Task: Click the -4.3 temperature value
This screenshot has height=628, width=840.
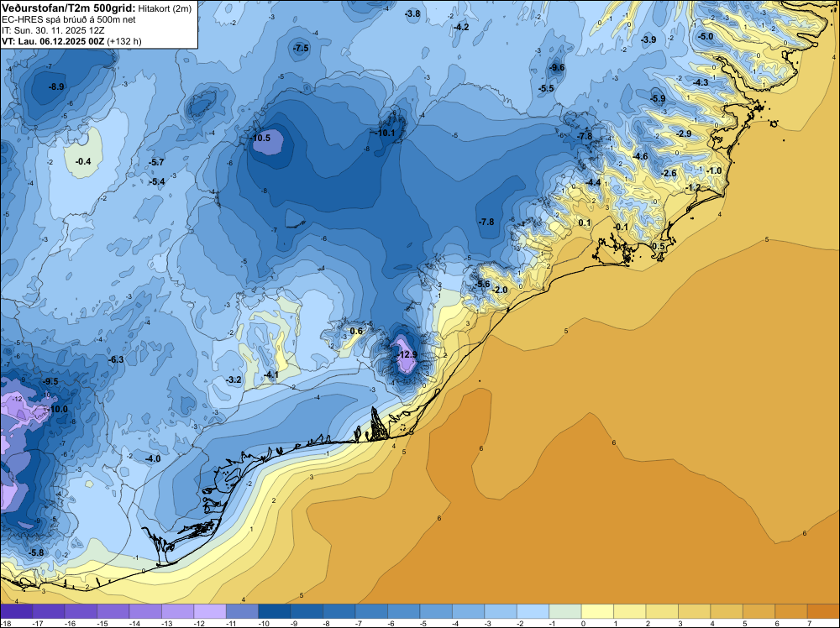Action: tap(701, 82)
